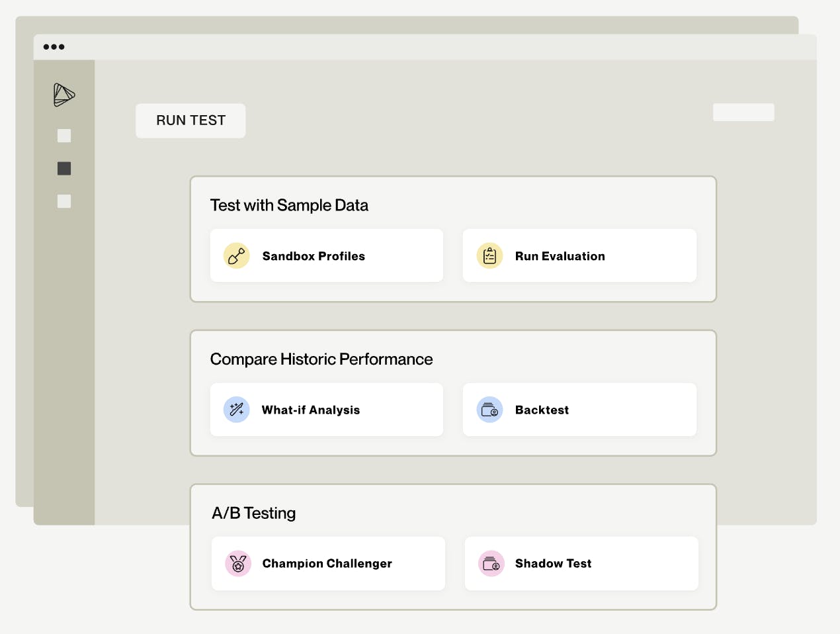The height and width of the screenshot is (634, 840).
Task: Select the top light square in the sidebar
Action: click(x=64, y=136)
